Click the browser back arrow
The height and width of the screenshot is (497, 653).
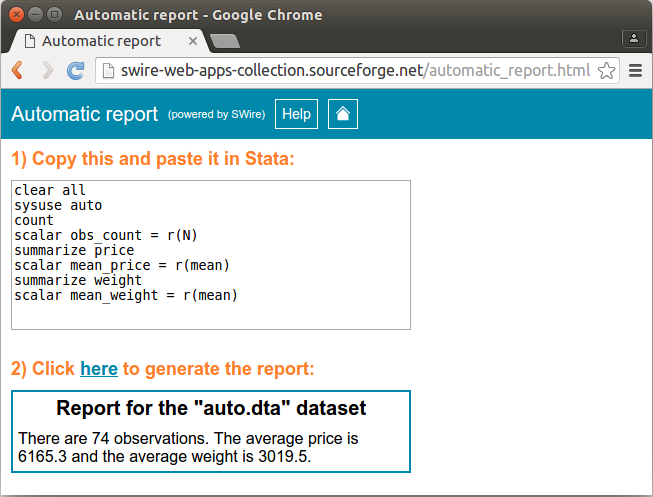(17, 71)
